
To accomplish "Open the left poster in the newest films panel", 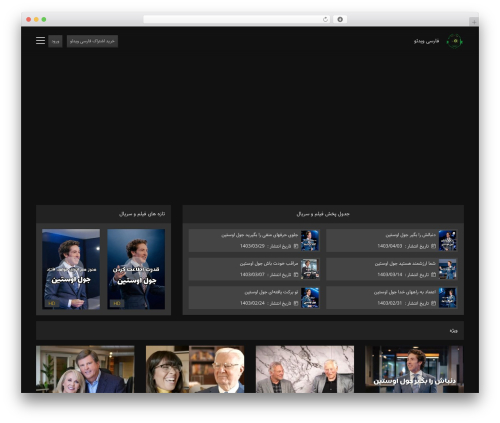I will (x=71, y=269).
